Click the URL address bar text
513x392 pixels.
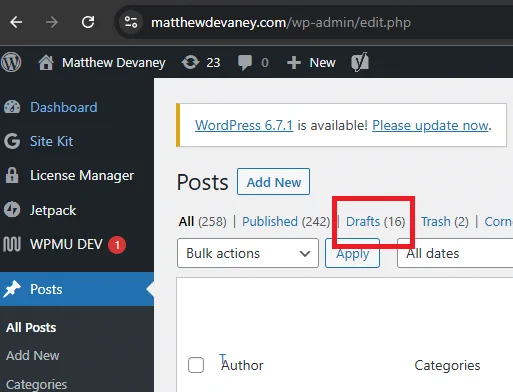[x=281, y=23]
